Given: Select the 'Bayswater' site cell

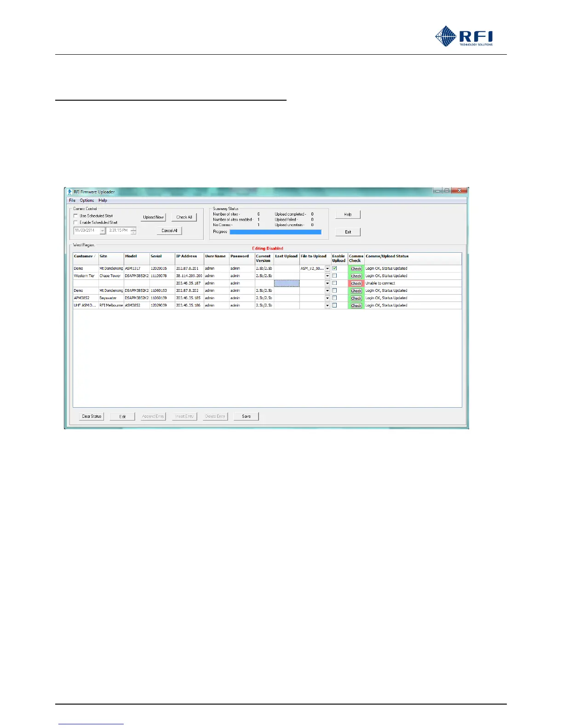Looking at the screenshot, I should [111, 298].
